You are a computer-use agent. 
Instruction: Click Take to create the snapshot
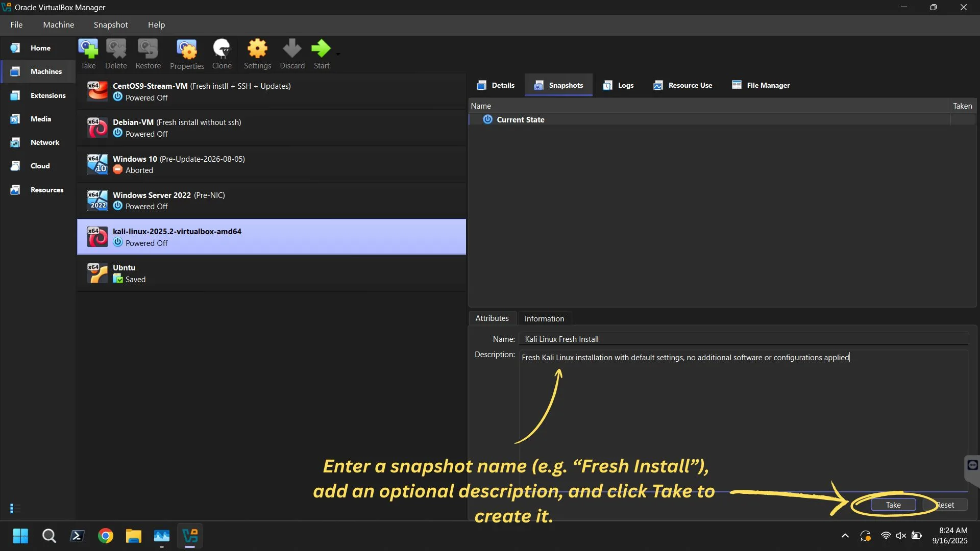[x=892, y=505]
